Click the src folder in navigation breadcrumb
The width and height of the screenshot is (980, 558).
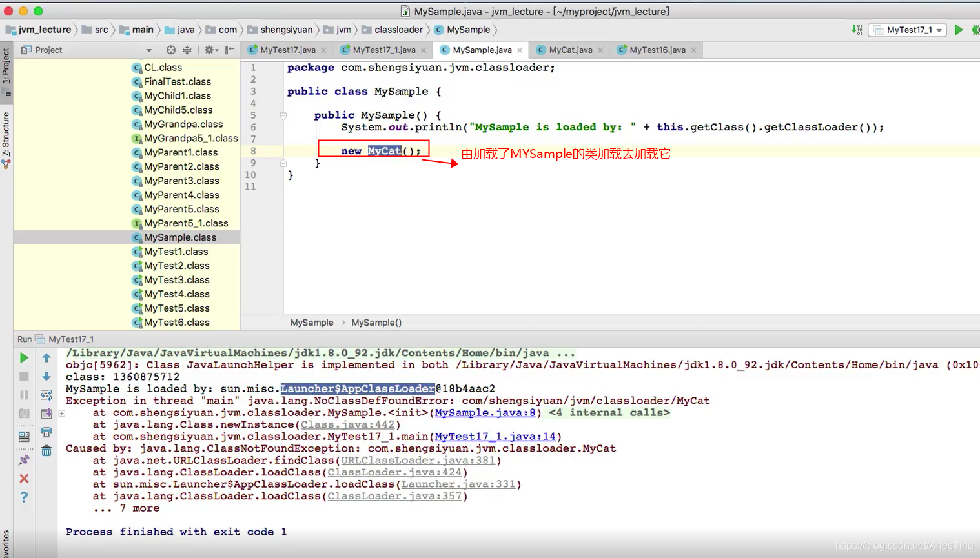[x=95, y=30]
